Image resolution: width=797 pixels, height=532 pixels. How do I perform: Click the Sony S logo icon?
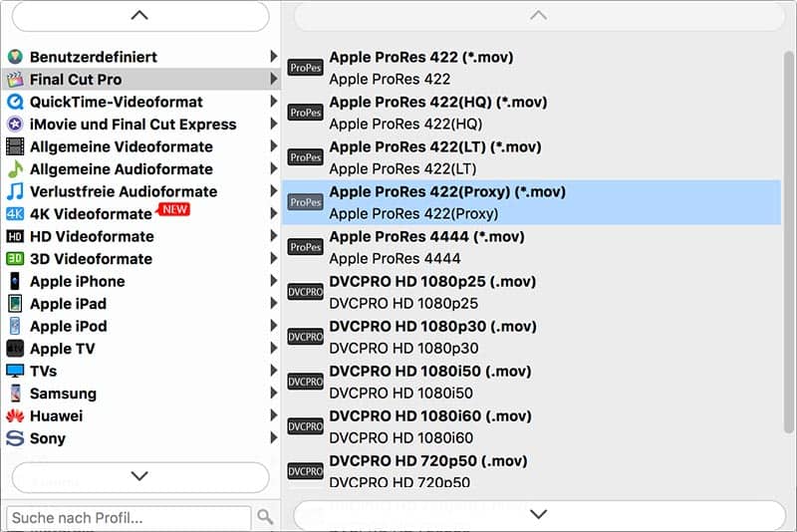(x=15, y=438)
